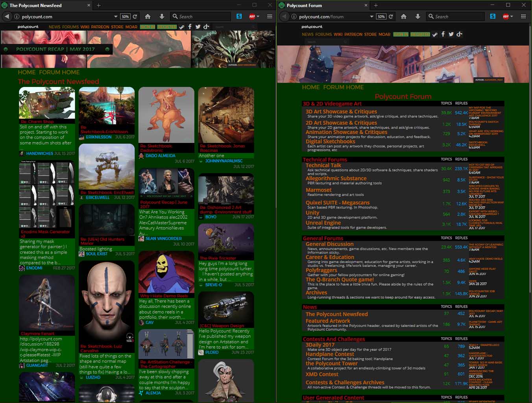The height and width of the screenshot is (403, 532).
Task: Open The Q-Branch Quote game! forum
Action: coord(340,279)
